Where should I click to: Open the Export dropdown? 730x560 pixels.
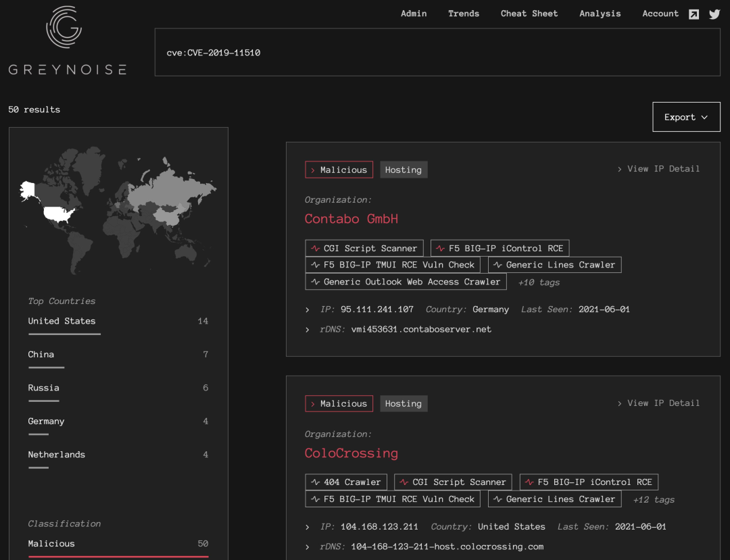click(686, 117)
